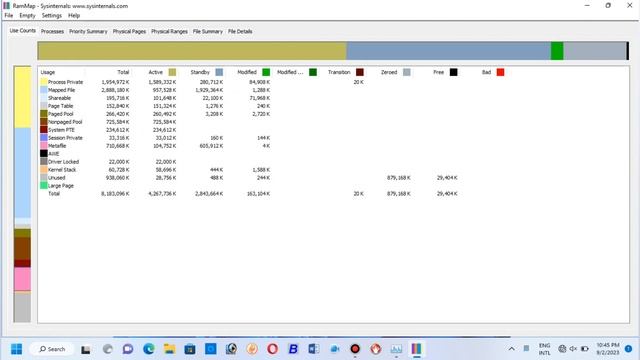Viewport: 640px width, 360px height.
Task: Launch Microsoft Edge from the taskbar
Action: click(x=149, y=349)
